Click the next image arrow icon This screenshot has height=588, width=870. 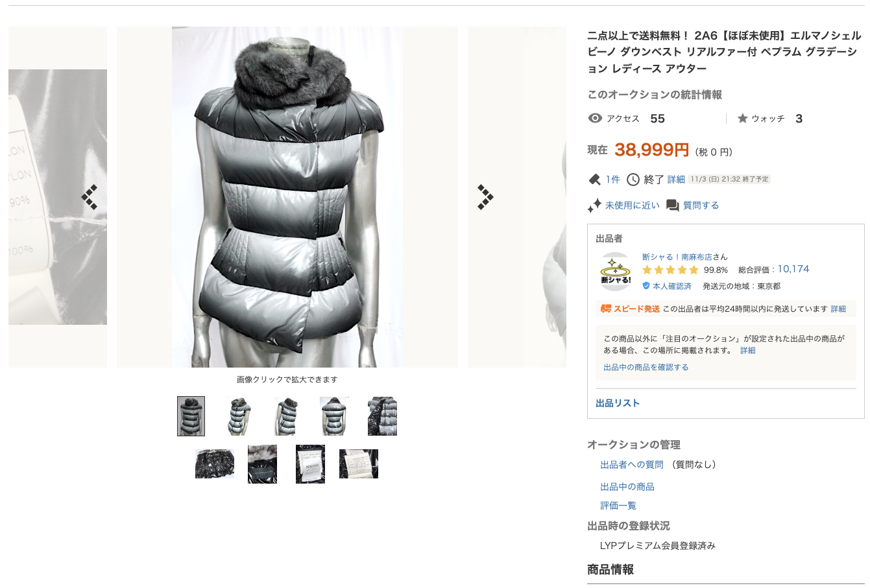click(x=485, y=197)
